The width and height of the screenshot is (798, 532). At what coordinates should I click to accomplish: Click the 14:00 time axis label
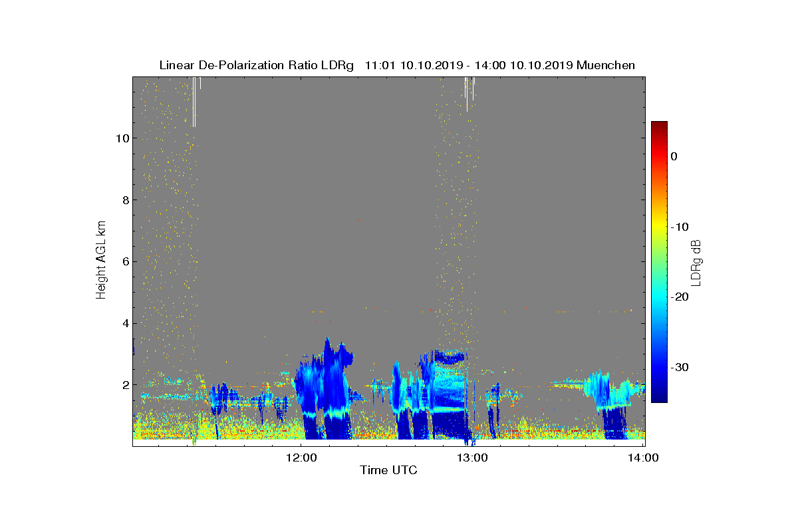[644, 458]
